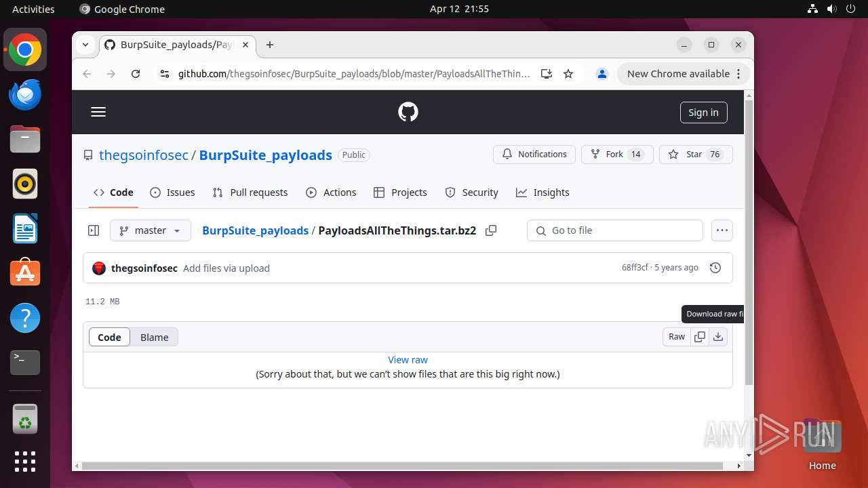Viewport: 868px width, 488px height.
Task: View site information icon in address bar
Action: [164, 74]
